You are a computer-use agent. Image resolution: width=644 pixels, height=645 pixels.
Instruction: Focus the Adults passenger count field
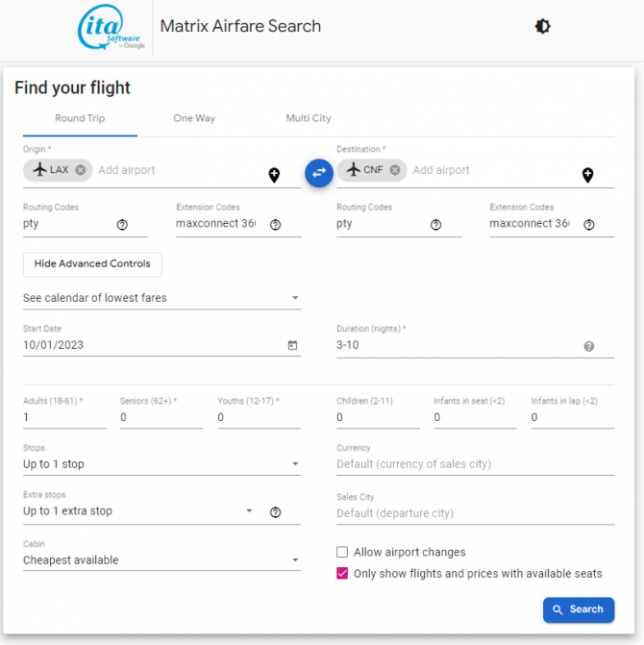click(64, 417)
